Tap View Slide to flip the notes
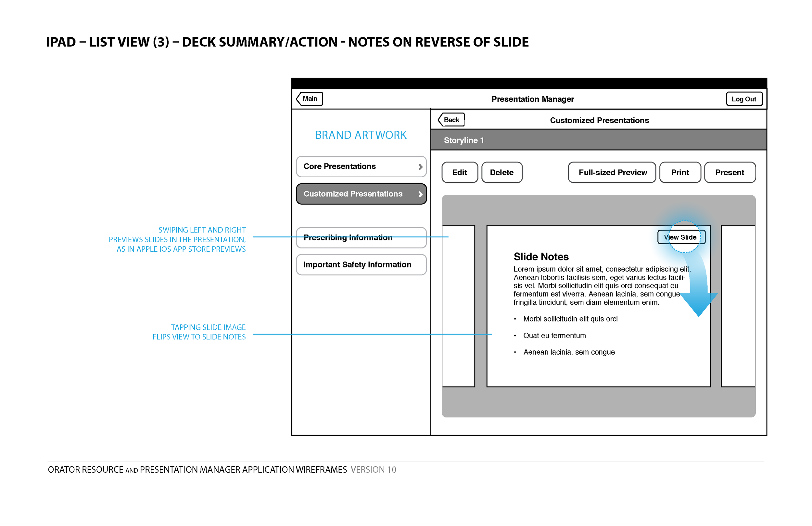 (681, 237)
